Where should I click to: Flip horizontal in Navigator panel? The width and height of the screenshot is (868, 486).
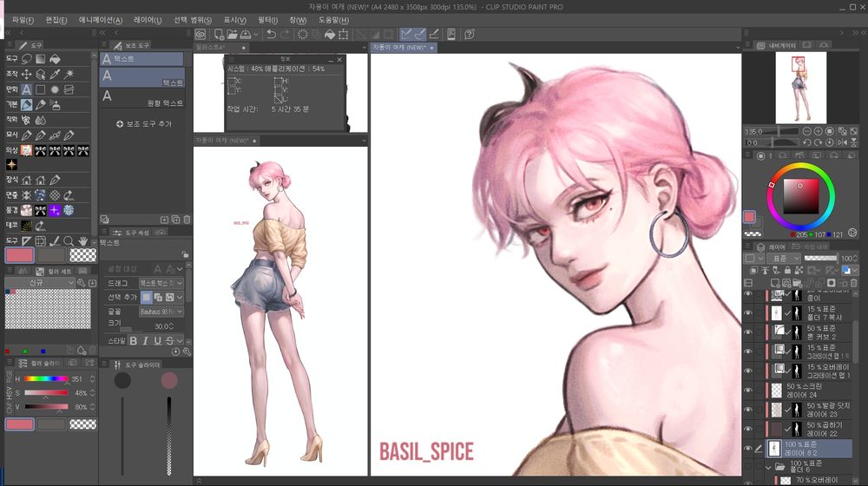(843, 142)
